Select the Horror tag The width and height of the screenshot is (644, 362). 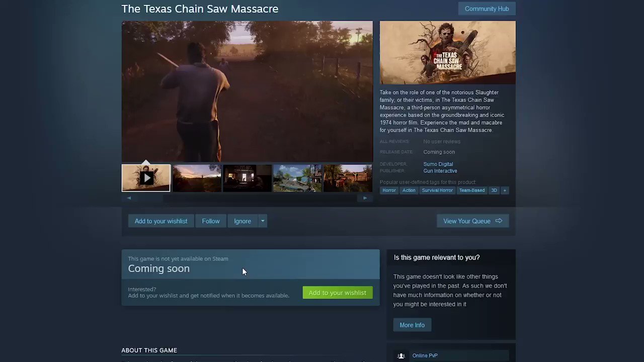click(x=389, y=191)
